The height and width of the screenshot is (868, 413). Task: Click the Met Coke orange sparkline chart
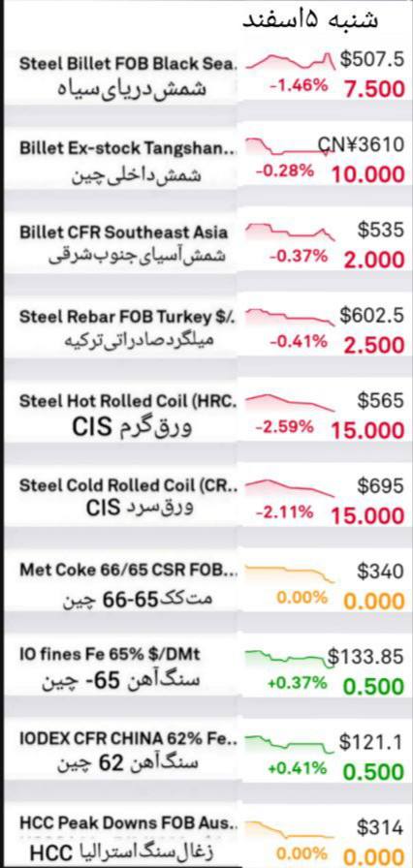[x=291, y=573]
